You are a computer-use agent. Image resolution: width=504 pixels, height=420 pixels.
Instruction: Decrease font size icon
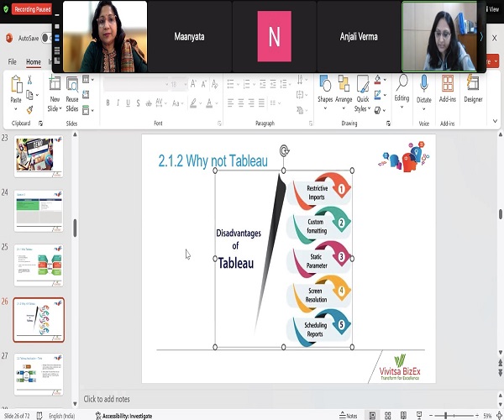(x=204, y=84)
